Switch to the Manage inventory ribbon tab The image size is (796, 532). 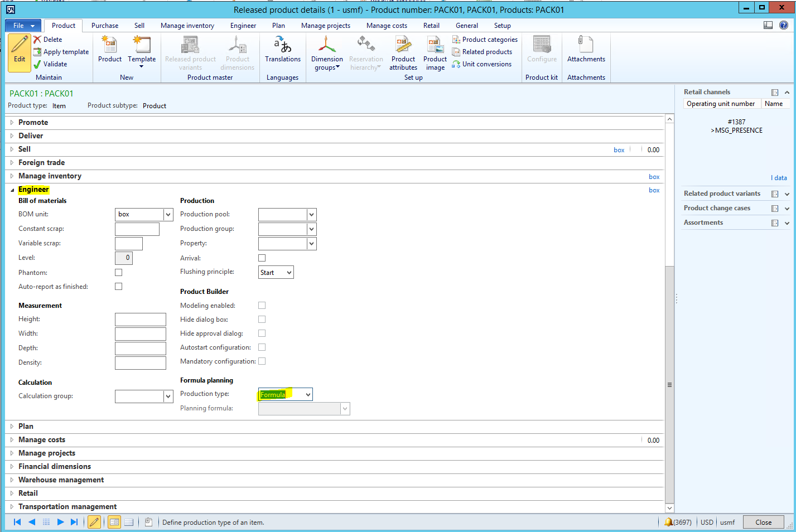pos(187,26)
